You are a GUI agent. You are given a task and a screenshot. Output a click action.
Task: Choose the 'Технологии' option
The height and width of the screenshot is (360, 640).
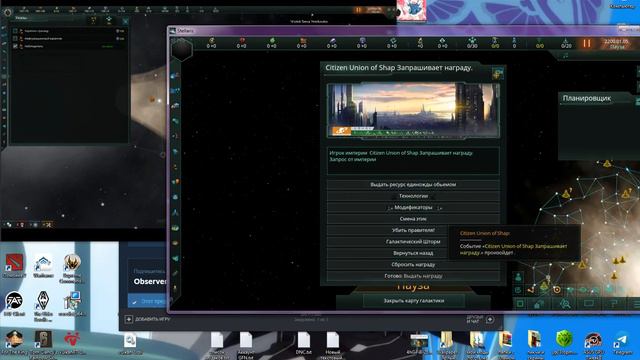coord(413,196)
